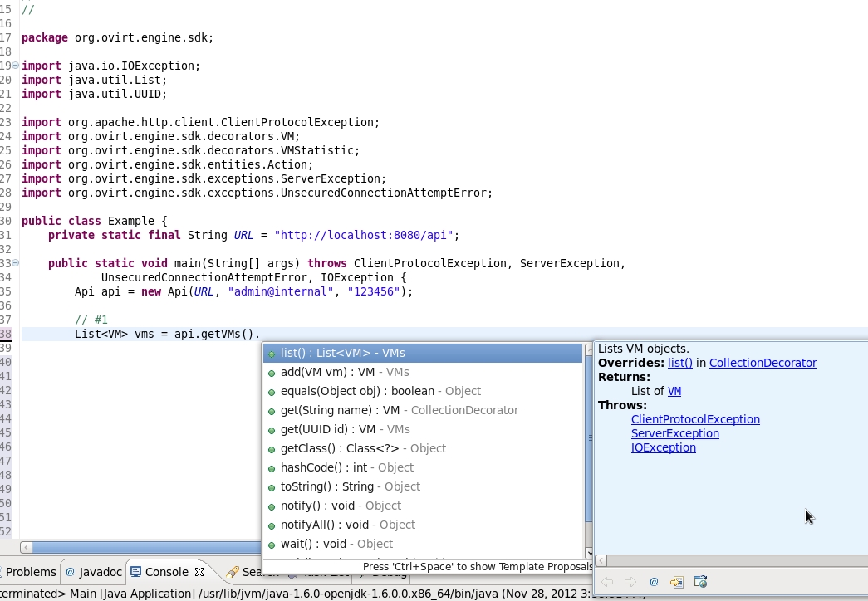
Task: Collapse the imports fold marker at line 19
Action: pos(16,66)
